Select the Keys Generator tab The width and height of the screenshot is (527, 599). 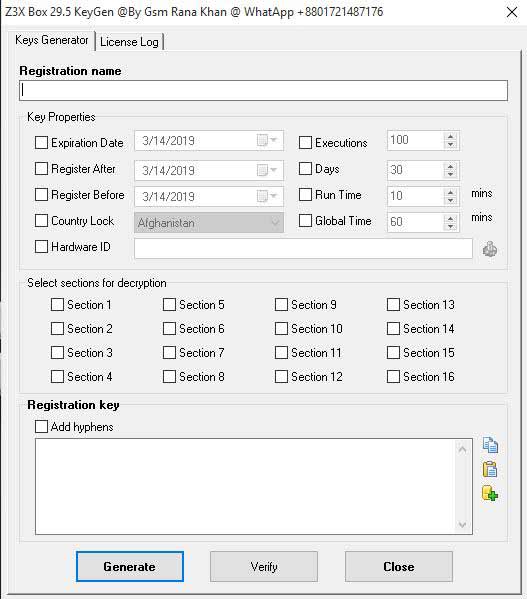[x=52, y=40]
